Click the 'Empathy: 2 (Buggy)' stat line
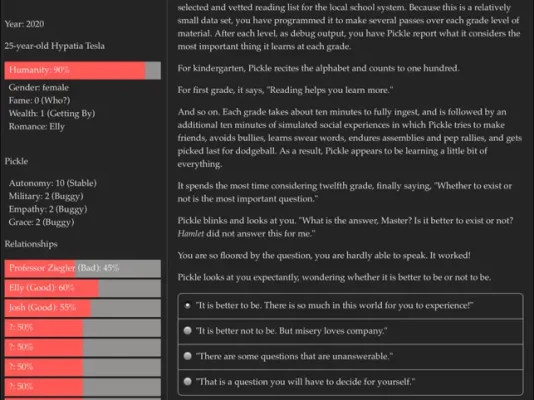 (48, 209)
